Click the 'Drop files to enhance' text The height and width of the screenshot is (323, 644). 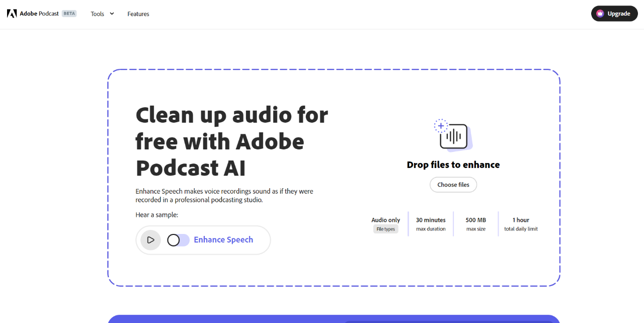(453, 165)
